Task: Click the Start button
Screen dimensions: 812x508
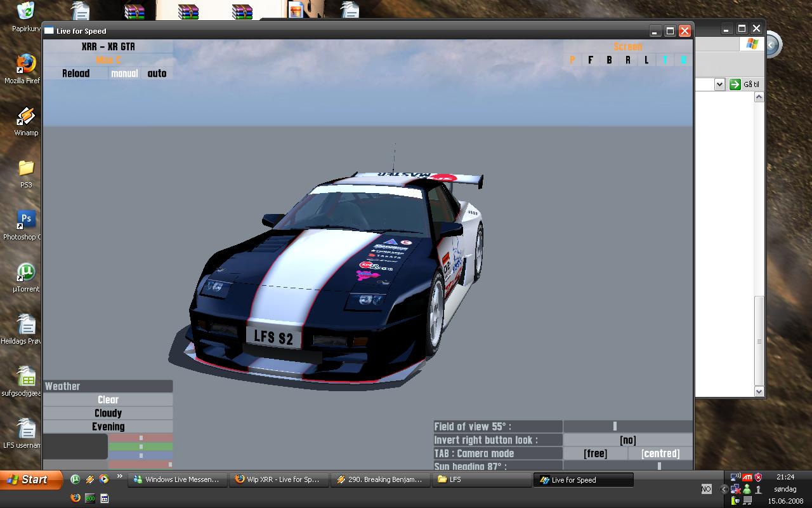Action: pyautogui.click(x=32, y=479)
